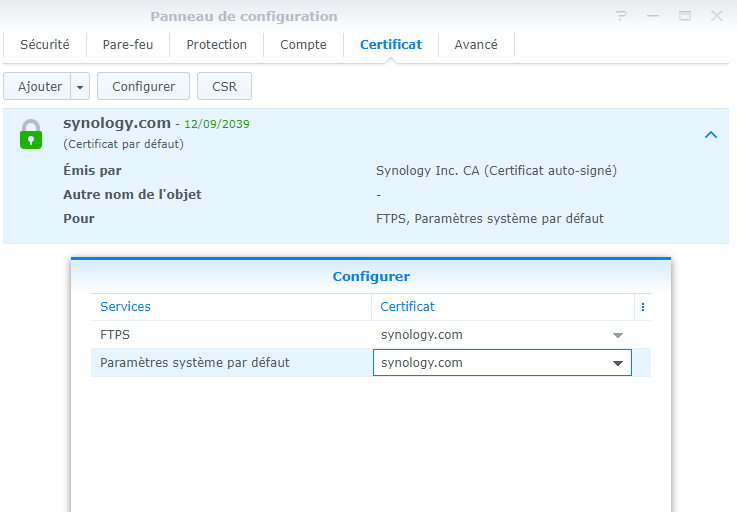Image resolution: width=737 pixels, height=512 pixels.
Task: Click the green padlock certificate icon
Action: 31,134
